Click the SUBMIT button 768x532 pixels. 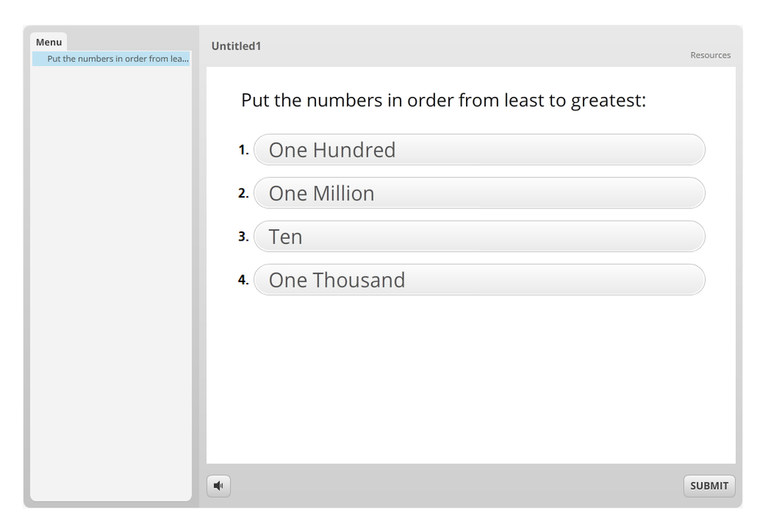[x=709, y=486]
